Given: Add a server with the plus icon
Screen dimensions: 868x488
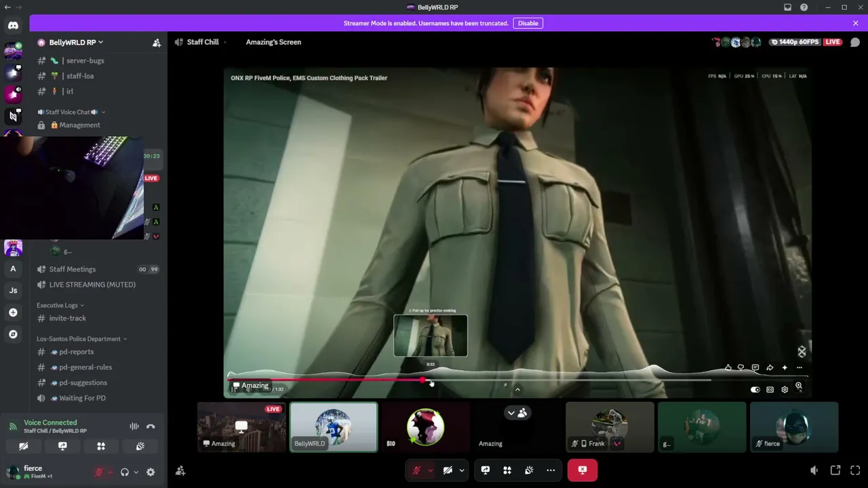Looking at the screenshot, I should (13, 312).
